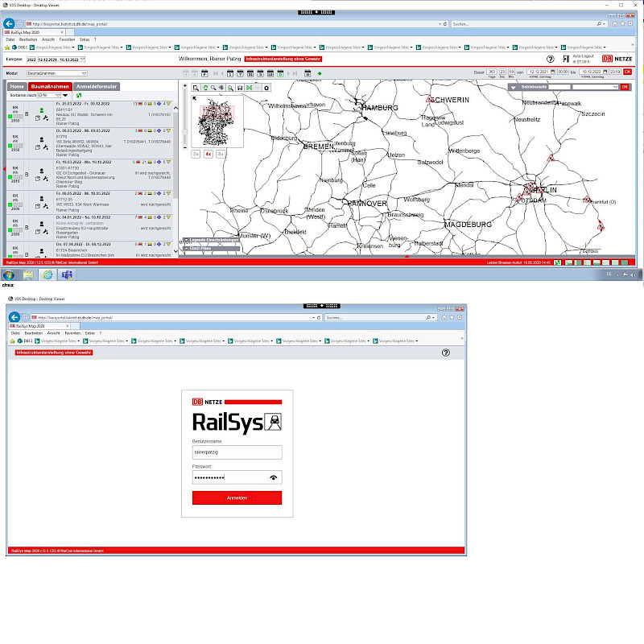Viewport: 644px width, 644px height.
Task: Click help question mark in the RailSys login window
Action: coord(446,353)
